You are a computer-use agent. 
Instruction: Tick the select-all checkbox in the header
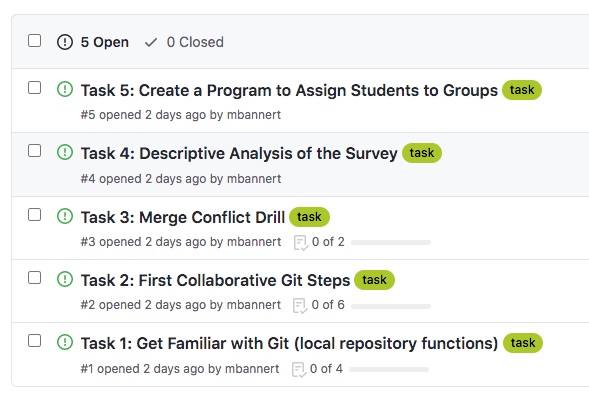coord(35,41)
